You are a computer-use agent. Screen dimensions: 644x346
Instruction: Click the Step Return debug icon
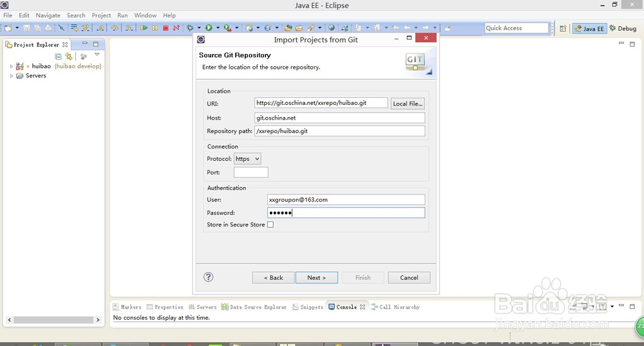pos(100,28)
